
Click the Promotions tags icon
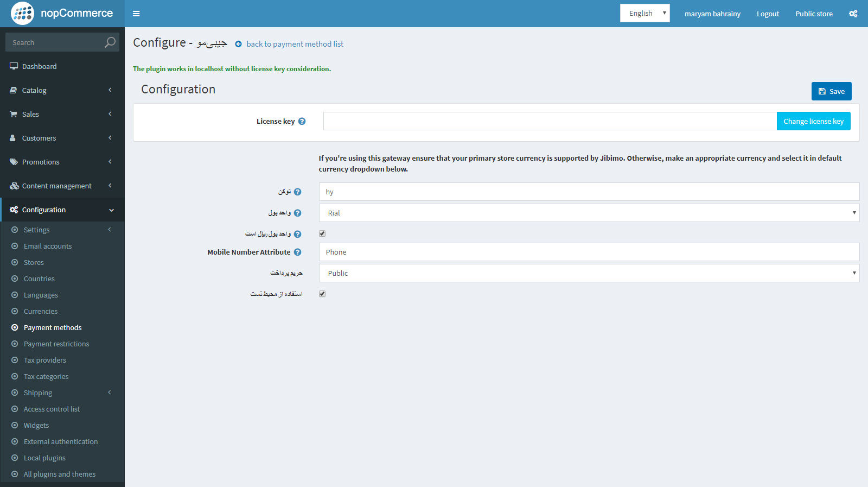tap(14, 162)
